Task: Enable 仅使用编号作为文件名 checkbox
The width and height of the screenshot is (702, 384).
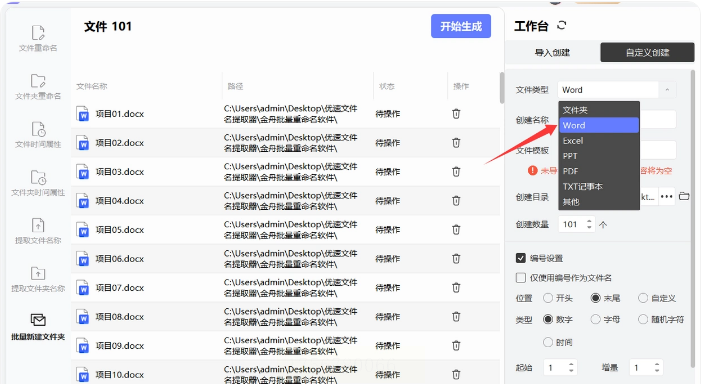Action: [x=520, y=278]
